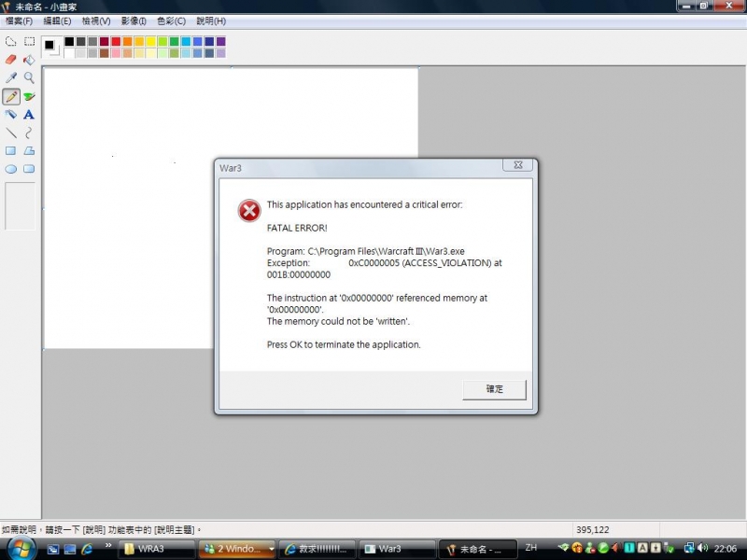Click the Show Desktop quick launch icon
Image resolution: width=747 pixels, height=560 pixels.
click(70, 549)
